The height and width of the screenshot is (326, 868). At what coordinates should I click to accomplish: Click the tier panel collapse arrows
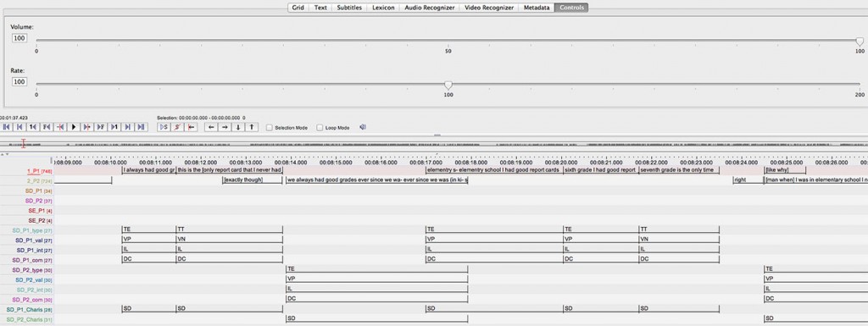pyautogui.click(x=5, y=154)
